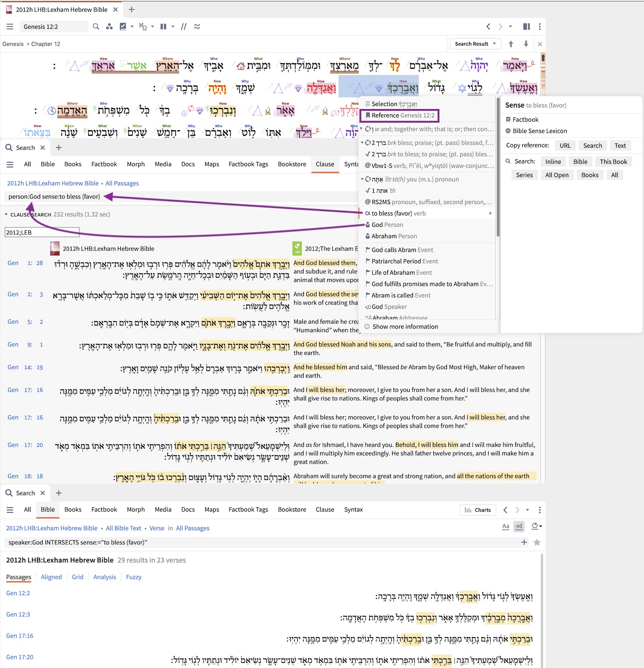This screenshot has height=668, width=644.
Task: Open the search history clock dropdown in the lower panel
Action: tap(537, 526)
